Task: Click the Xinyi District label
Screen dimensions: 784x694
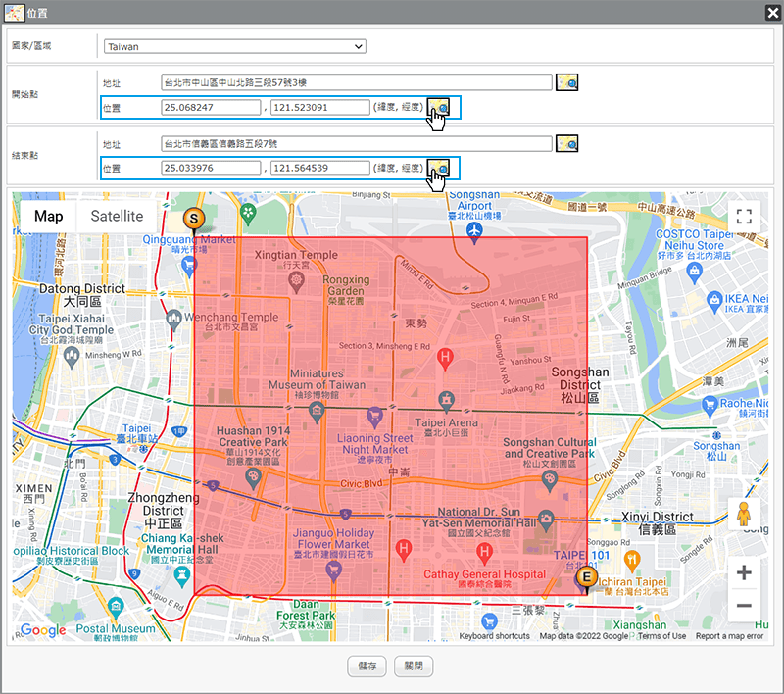Action: [657, 523]
